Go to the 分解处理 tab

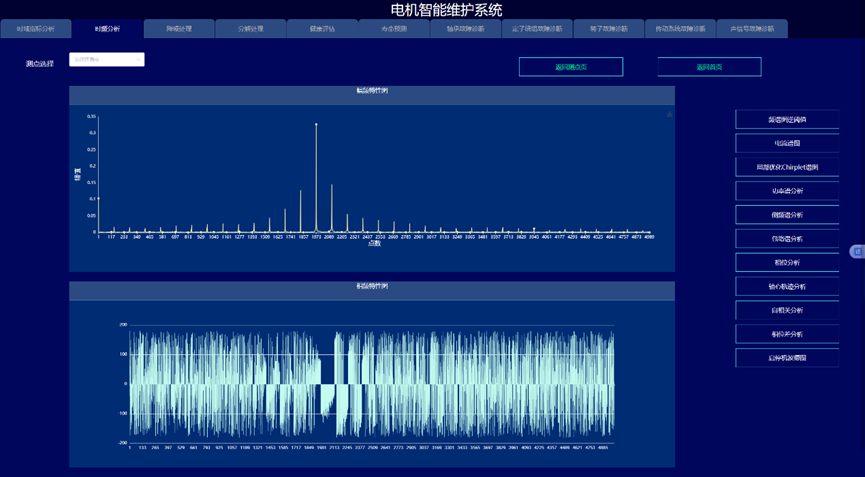tap(251, 29)
